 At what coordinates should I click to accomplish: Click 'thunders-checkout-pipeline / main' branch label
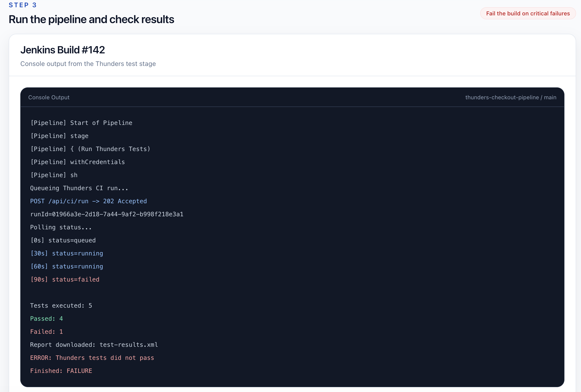pos(511,97)
